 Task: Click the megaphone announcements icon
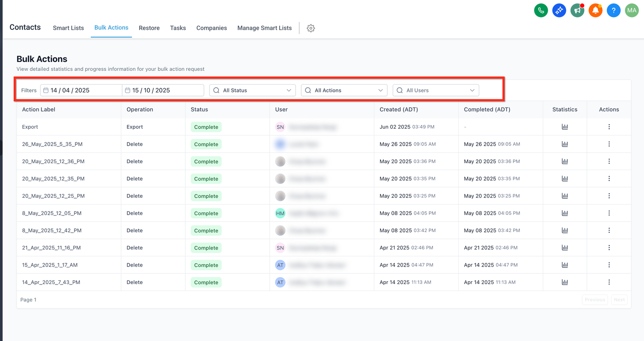pyautogui.click(x=577, y=10)
